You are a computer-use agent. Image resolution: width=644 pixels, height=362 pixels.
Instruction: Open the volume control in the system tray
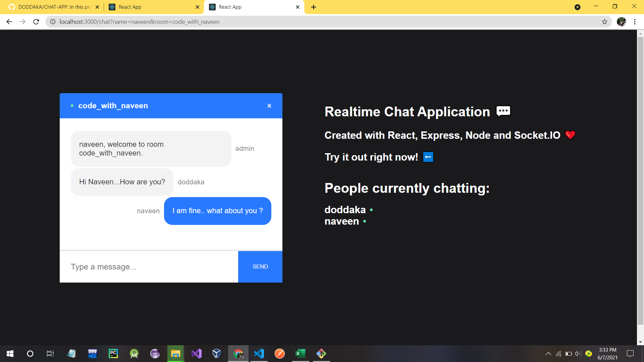tap(578, 354)
